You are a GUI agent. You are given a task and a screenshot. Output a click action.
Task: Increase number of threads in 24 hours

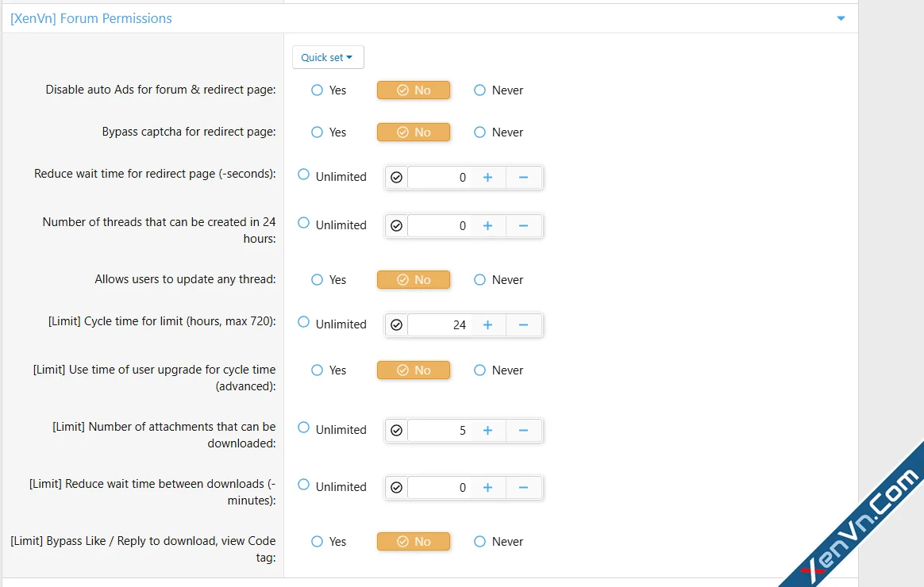(487, 226)
